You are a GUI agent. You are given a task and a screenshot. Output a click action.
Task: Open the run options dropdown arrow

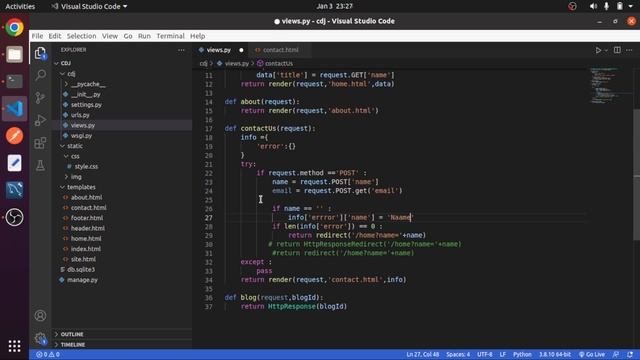606,50
